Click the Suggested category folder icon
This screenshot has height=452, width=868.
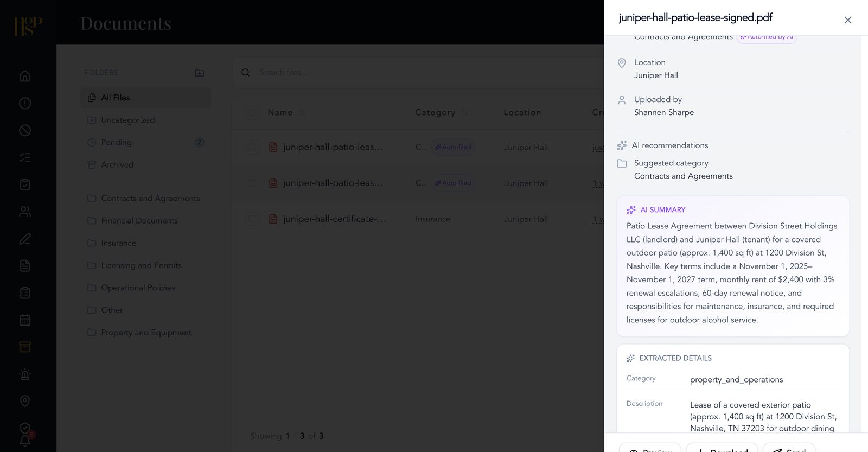pos(622,163)
